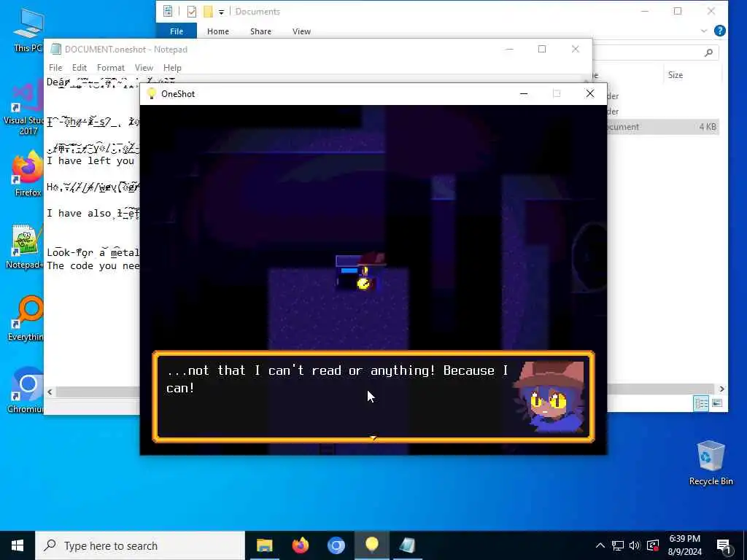The width and height of the screenshot is (747, 560).
Task: Click the OneShot lightbulb title bar icon
Action: pos(151,94)
